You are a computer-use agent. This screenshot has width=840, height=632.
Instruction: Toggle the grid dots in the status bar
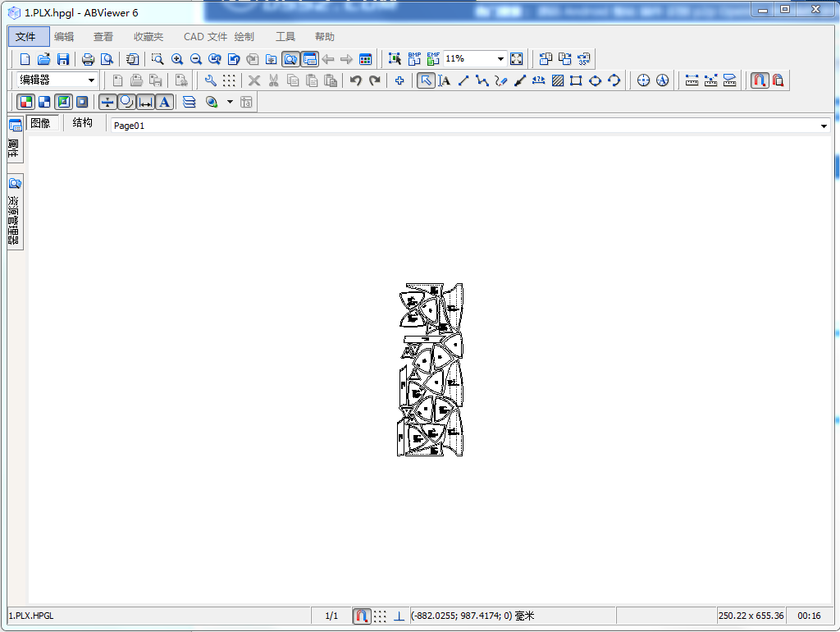pos(381,616)
